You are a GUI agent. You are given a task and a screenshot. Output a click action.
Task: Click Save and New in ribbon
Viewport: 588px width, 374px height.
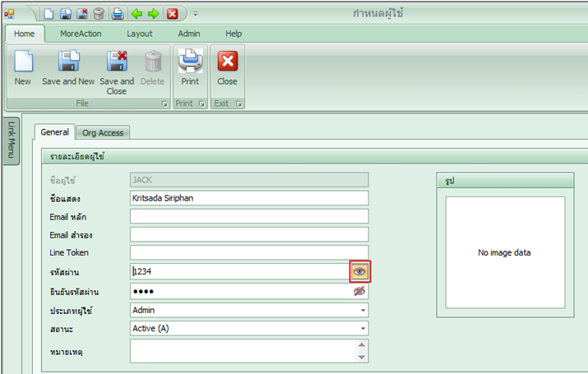(68, 68)
